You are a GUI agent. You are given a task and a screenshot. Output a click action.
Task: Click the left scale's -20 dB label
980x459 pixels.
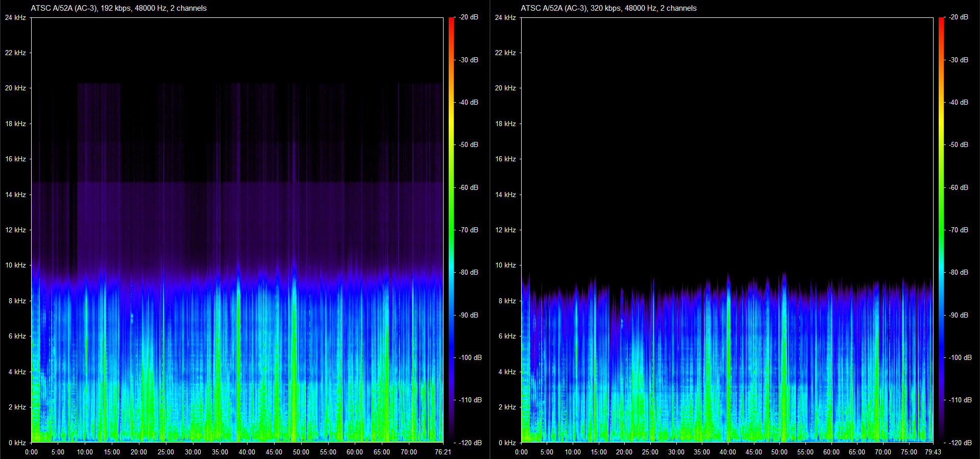[x=469, y=17]
